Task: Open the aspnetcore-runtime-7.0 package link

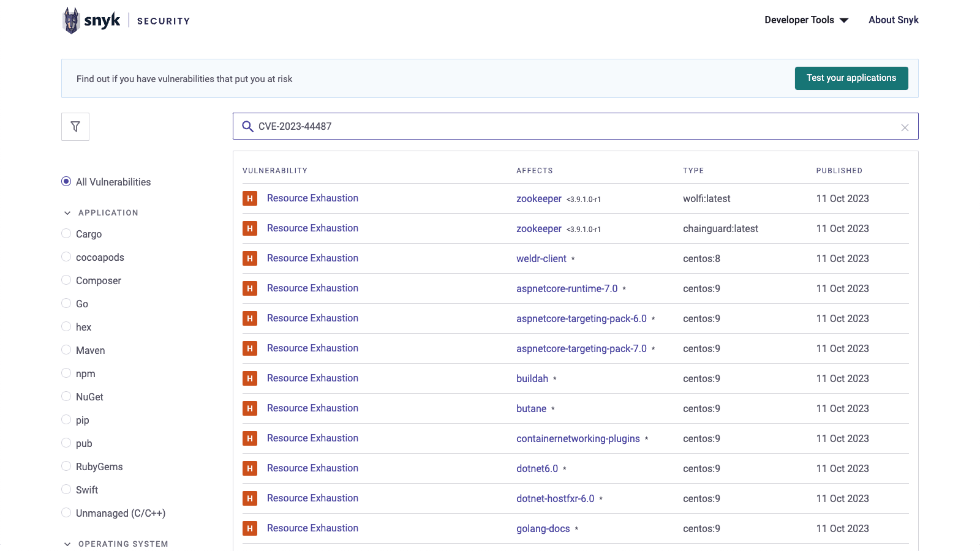Action: tap(567, 289)
